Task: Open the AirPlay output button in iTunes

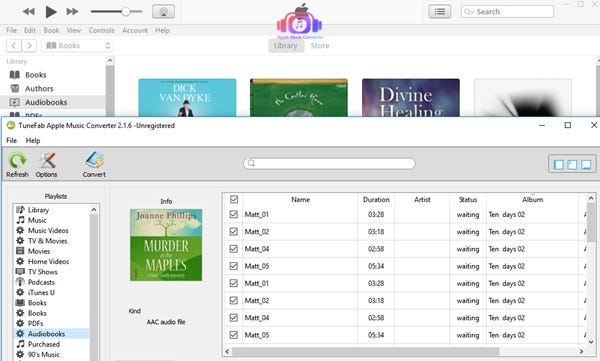Action: pos(163,11)
